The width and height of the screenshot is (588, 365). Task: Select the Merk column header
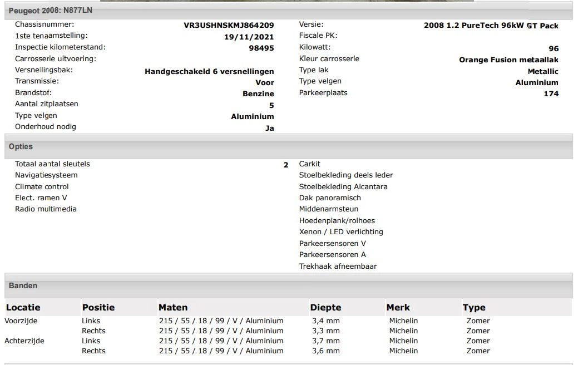(x=398, y=308)
